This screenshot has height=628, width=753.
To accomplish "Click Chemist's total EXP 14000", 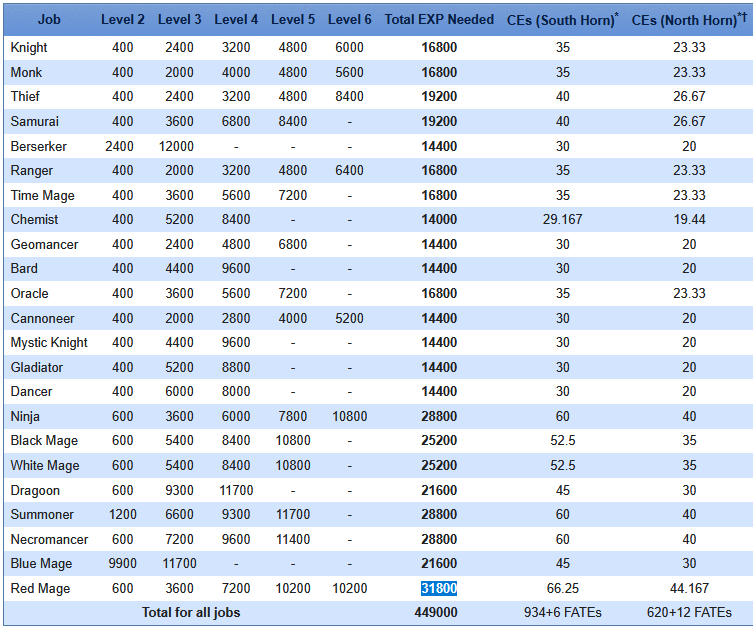I will click(x=439, y=219).
